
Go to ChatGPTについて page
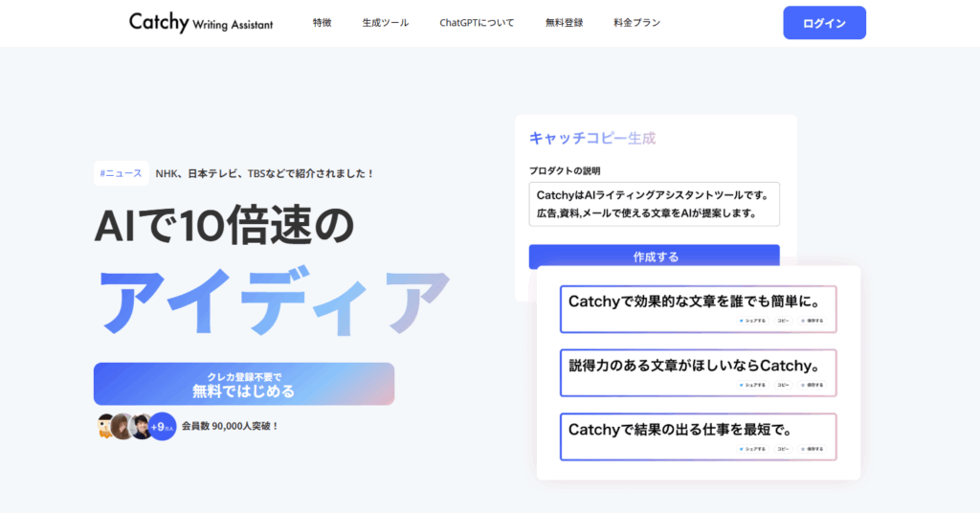coord(477,23)
